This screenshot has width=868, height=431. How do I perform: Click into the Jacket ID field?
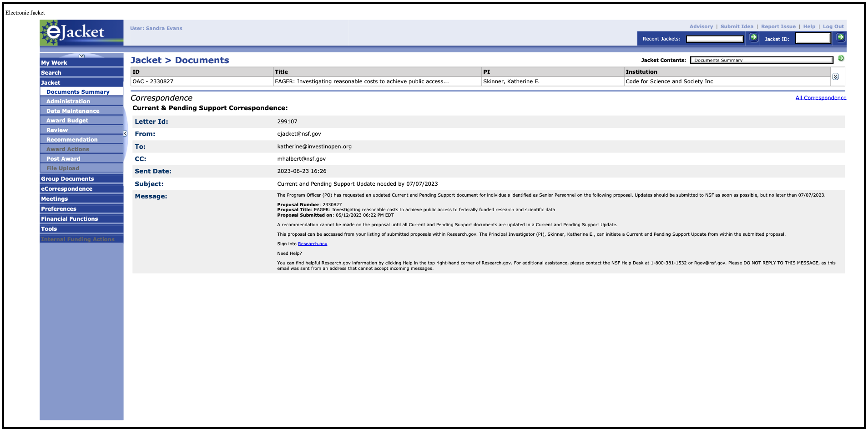click(813, 39)
